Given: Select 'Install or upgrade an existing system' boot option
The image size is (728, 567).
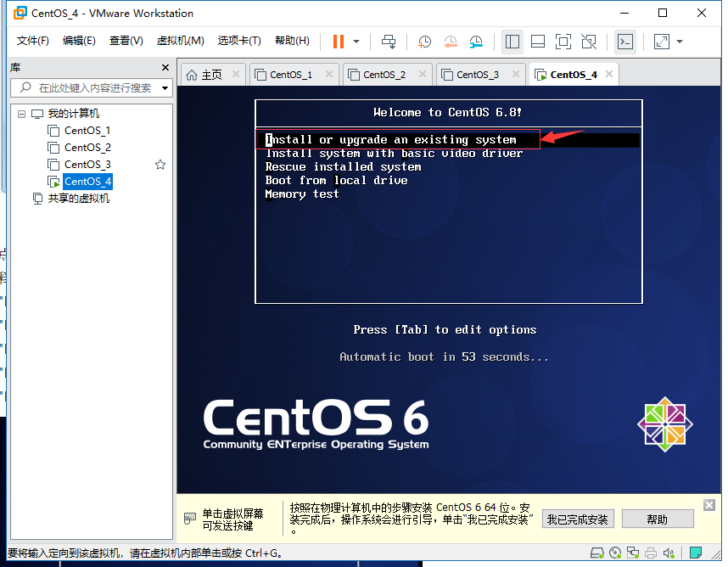Looking at the screenshot, I should [x=390, y=140].
